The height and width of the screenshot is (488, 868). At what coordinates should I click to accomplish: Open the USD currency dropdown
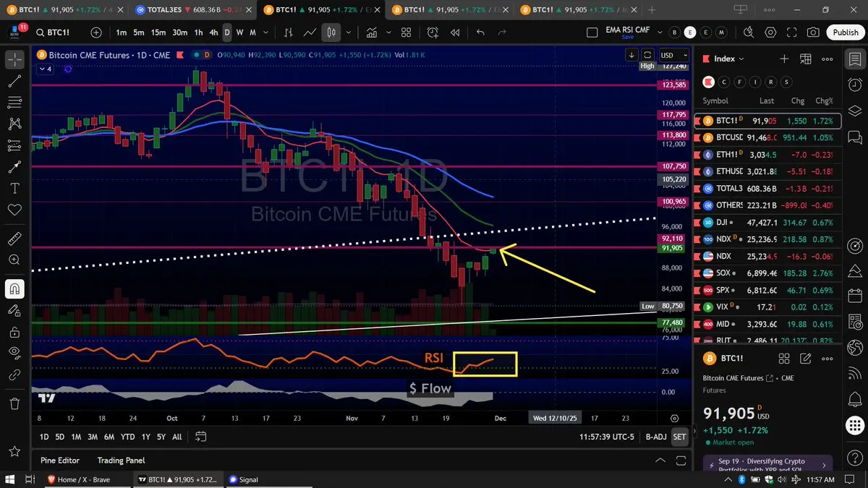point(673,55)
